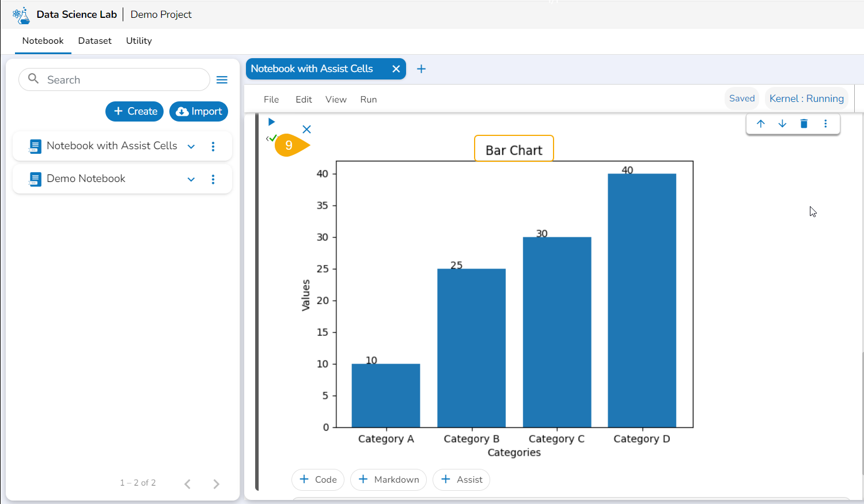The height and width of the screenshot is (504, 864).
Task: Add a new notebook tab
Action: pyautogui.click(x=421, y=69)
